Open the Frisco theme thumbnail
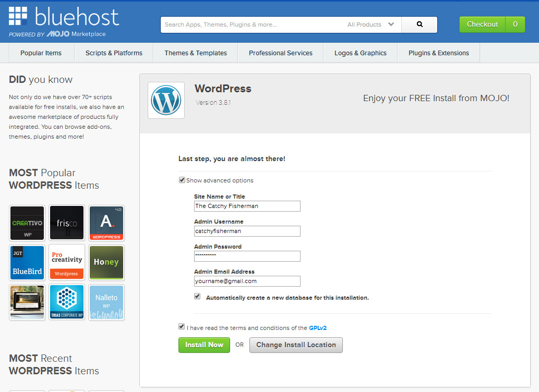The width and height of the screenshot is (539, 392). (67, 223)
